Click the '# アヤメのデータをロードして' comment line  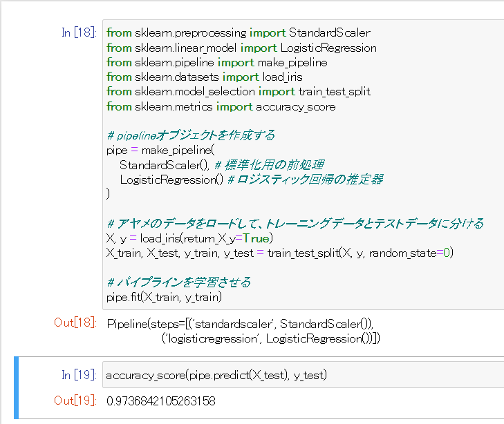tap(295, 224)
